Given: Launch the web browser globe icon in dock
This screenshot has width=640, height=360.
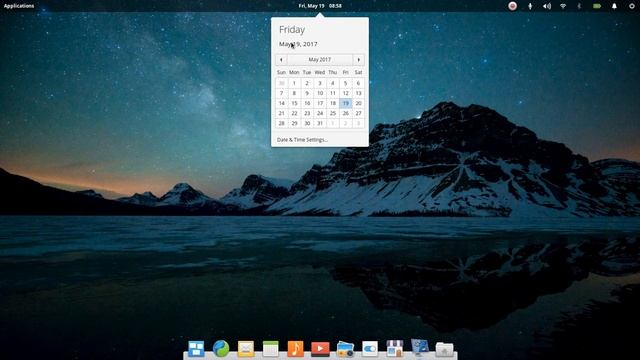Looking at the screenshot, I should (x=221, y=349).
